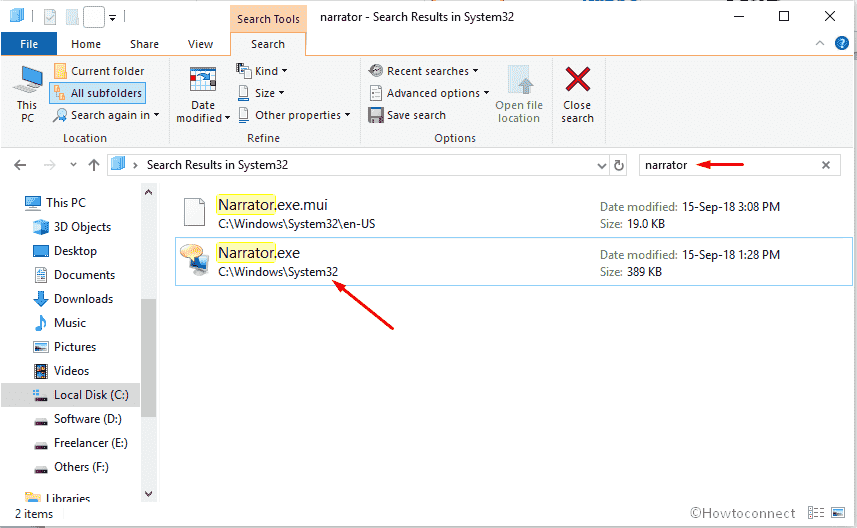Image resolution: width=857 pixels, height=528 pixels.
Task: Click navigation pane scroll down arrow
Action: tap(148, 494)
